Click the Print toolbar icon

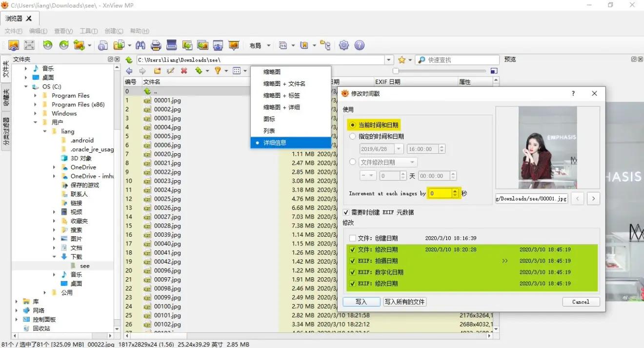coord(156,45)
